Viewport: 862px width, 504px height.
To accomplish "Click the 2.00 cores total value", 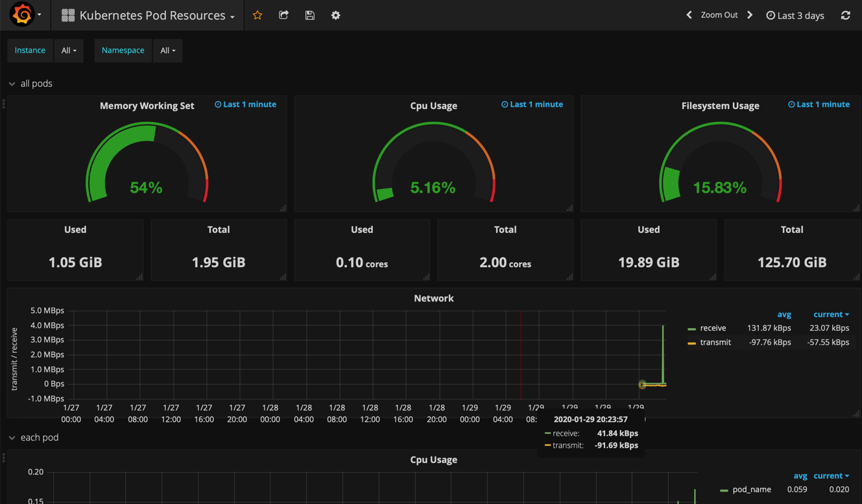I will [505, 262].
